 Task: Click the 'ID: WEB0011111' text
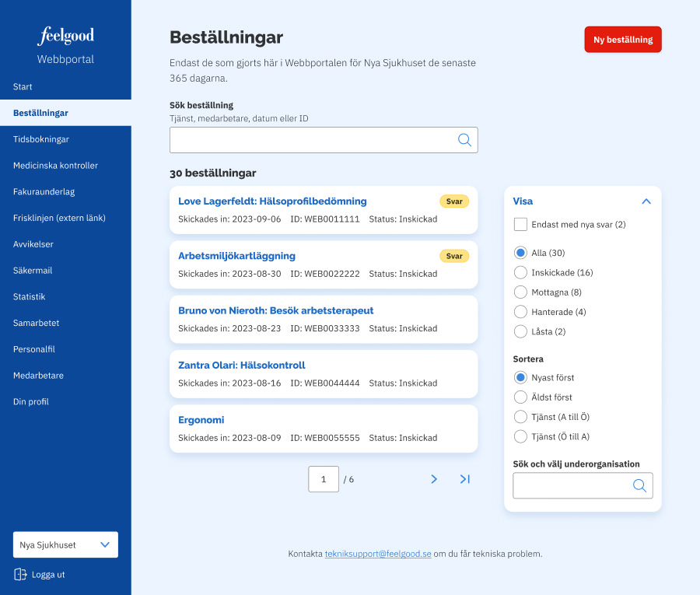click(325, 219)
